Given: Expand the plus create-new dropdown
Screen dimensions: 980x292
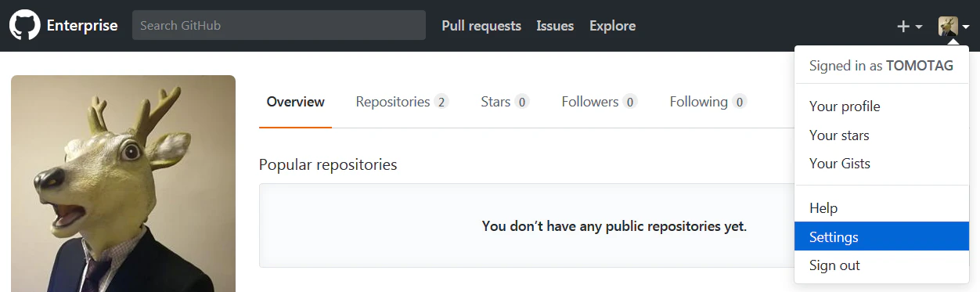Looking at the screenshot, I should [x=910, y=27].
